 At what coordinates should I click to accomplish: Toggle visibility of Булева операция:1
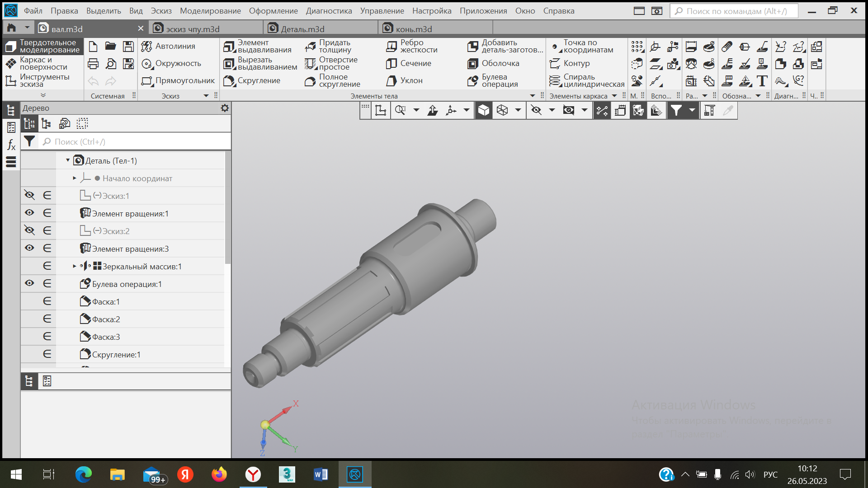click(29, 283)
